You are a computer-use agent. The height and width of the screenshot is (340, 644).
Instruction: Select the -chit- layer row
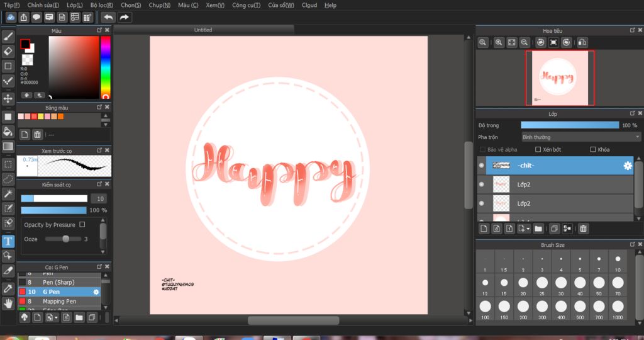[559, 165]
